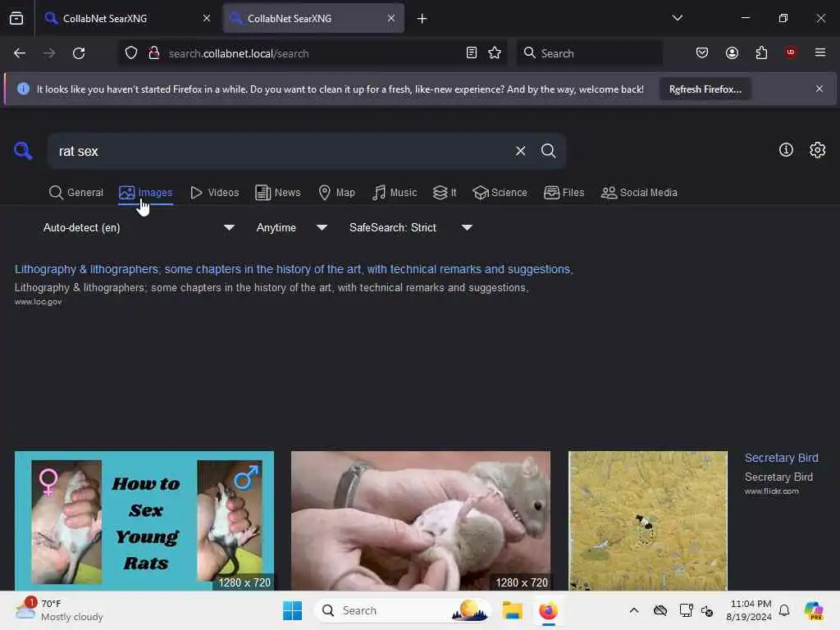
Task: Switch to It category tab
Action: click(445, 192)
